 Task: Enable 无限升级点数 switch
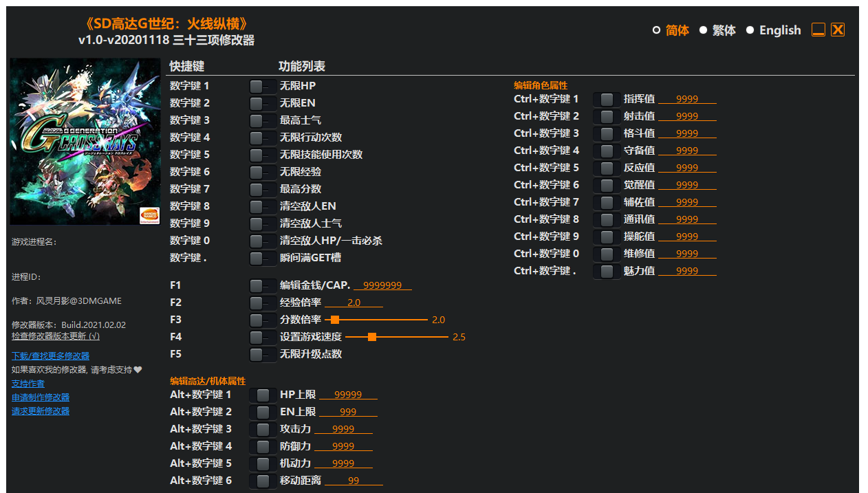coord(263,354)
